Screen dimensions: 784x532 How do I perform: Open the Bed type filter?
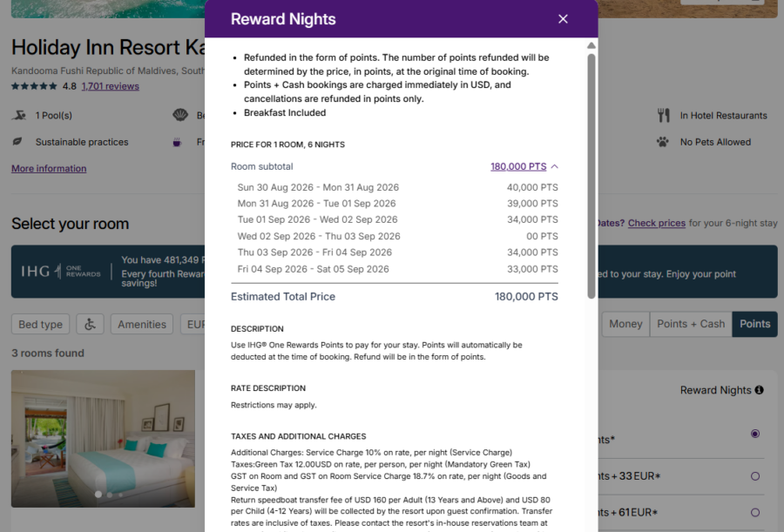pyautogui.click(x=40, y=324)
